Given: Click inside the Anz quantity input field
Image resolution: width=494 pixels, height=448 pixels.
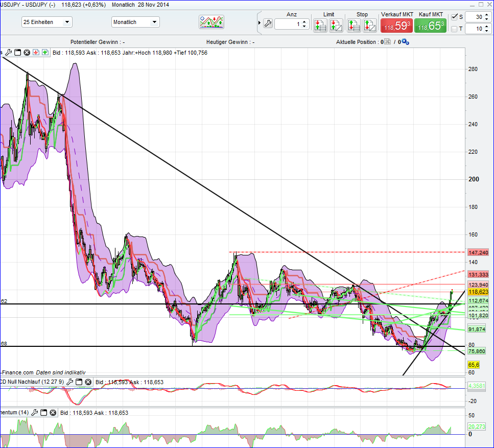Looking at the screenshot, I should tap(289, 23).
